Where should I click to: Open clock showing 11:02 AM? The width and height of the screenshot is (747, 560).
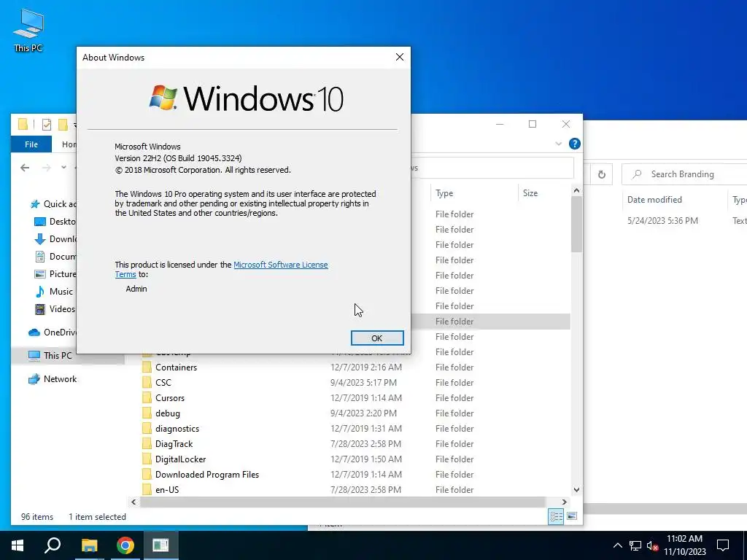[684, 545]
